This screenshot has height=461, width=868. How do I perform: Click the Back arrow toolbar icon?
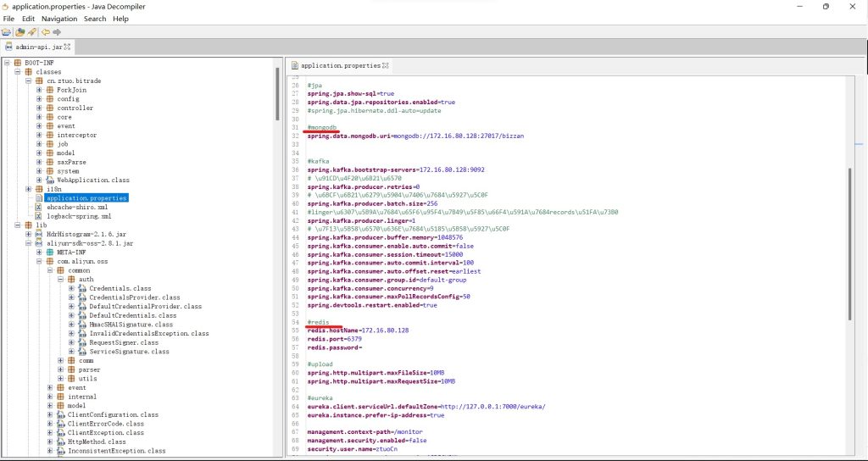pyautogui.click(x=46, y=32)
